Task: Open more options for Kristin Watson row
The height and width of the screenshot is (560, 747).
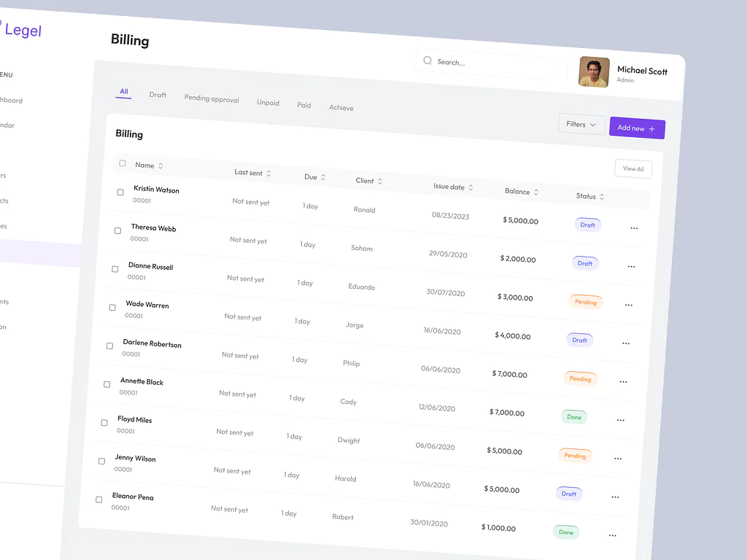Action: (634, 228)
